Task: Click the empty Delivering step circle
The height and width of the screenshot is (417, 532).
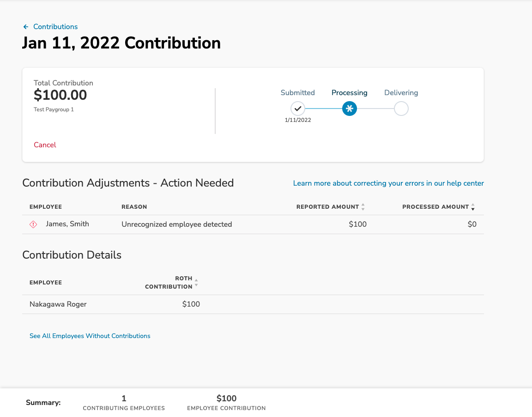Action: (x=401, y=109)
